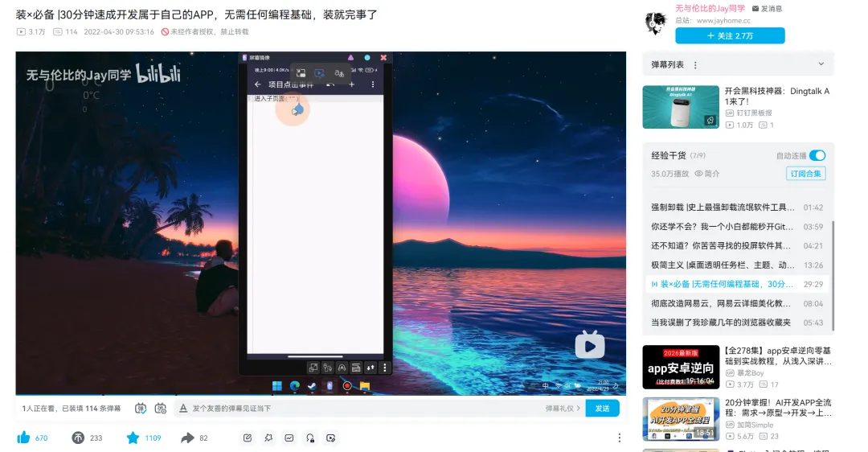This screenshot has width=868, height=452.
Task: Open the title 【全278集】app安卓逆向零基础
Action: click(x=778, y=355)
